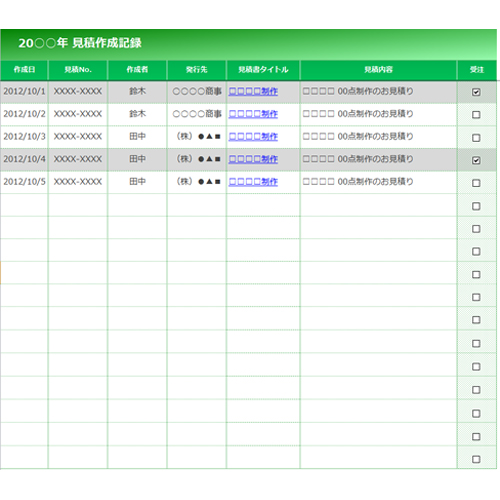Select the 見積No. column header
The height and width of the screenshot is (500, 500).
coord(78,70)
